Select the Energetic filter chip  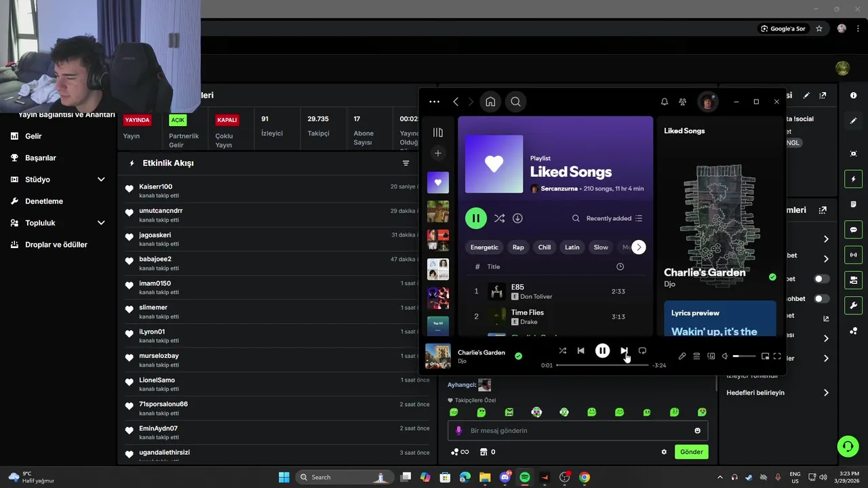coord(484,247)
